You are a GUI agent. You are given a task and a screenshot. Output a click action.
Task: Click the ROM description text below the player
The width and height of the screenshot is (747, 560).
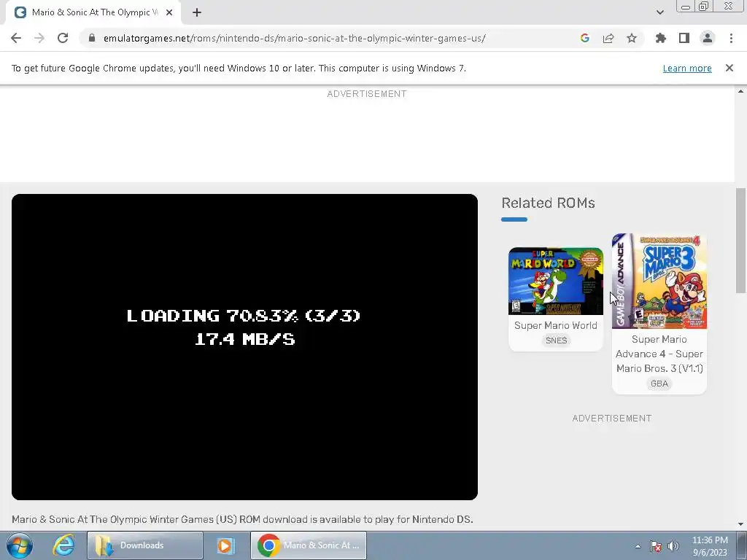242,519
